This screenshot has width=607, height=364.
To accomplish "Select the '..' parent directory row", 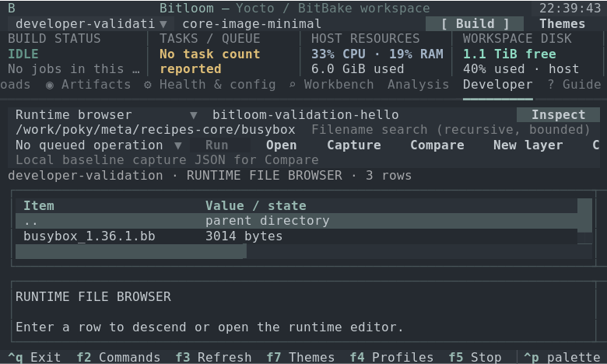I will click(296, 221).
